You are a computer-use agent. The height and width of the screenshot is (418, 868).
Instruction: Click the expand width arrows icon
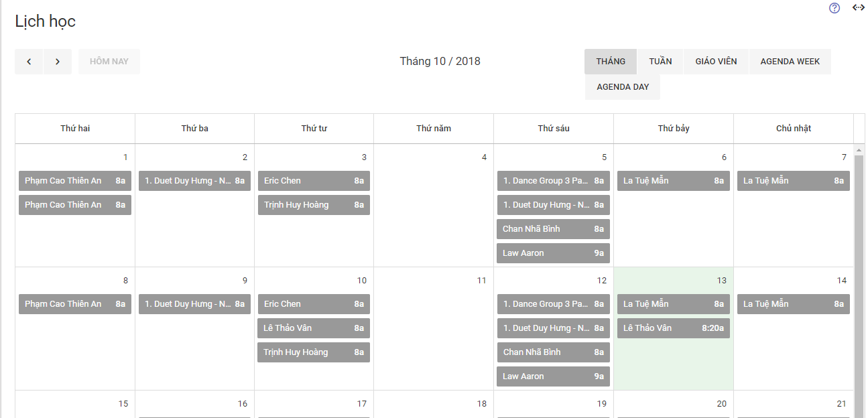click(x=858, y=8)
